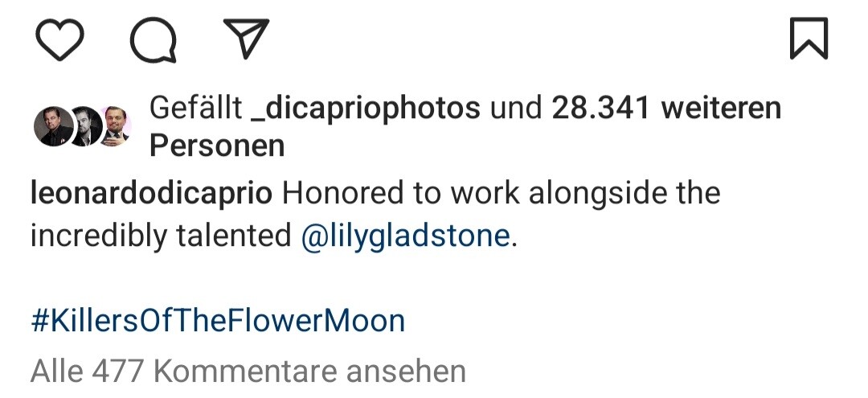Tap the 28.341 likes count

(600, 108)
